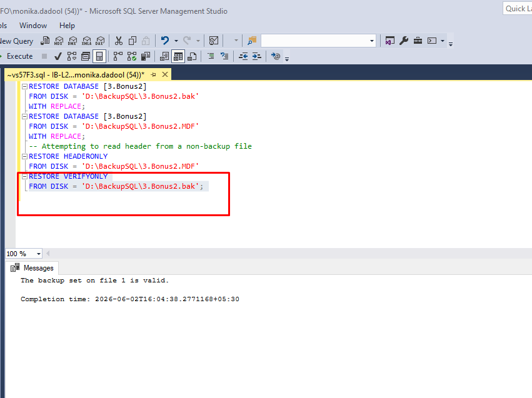The image size is (532, 398).
Task: Open new DAX query
Action: tap(100, 41)
